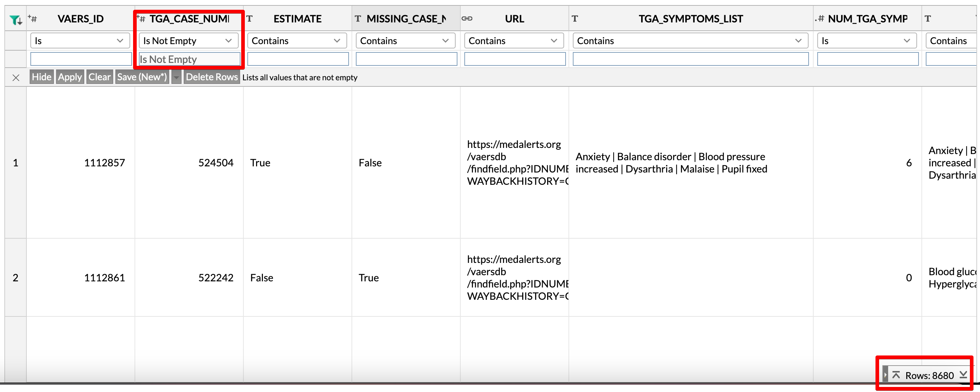This screenshot has height=392, width=980.
Task: Select the VAERS_ID column header
Action: pyautogui.click(x=81, y=19)
